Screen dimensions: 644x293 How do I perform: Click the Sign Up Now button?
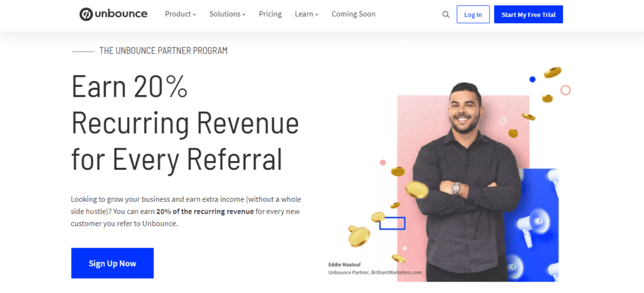tap(112, 263)
